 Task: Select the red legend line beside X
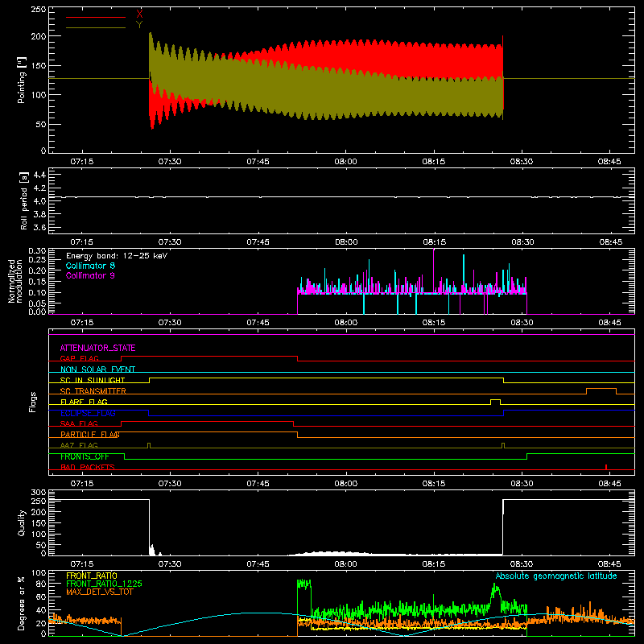coord(96,17)
